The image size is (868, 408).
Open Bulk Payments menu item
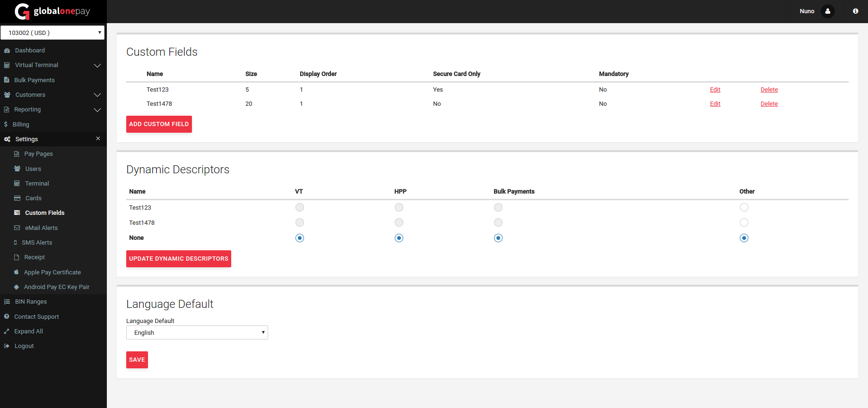tap(35, 80)
